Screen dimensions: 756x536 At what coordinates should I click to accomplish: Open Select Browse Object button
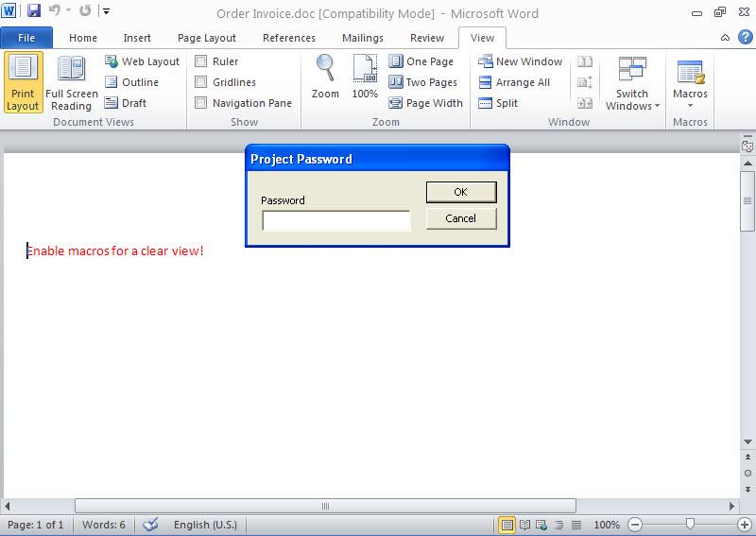747,473
